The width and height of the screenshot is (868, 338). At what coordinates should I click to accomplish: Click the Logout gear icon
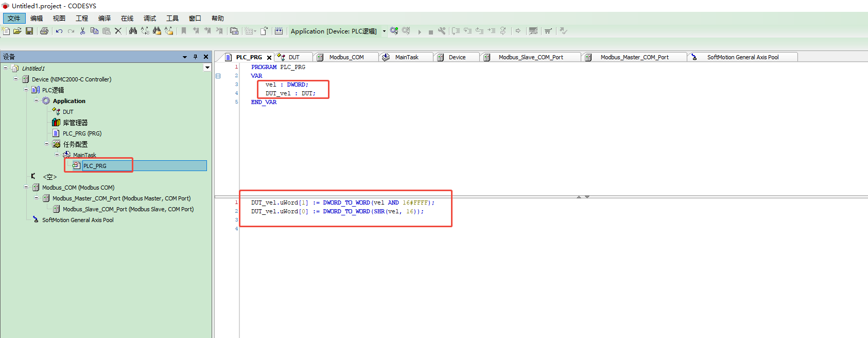click(406, 31)
